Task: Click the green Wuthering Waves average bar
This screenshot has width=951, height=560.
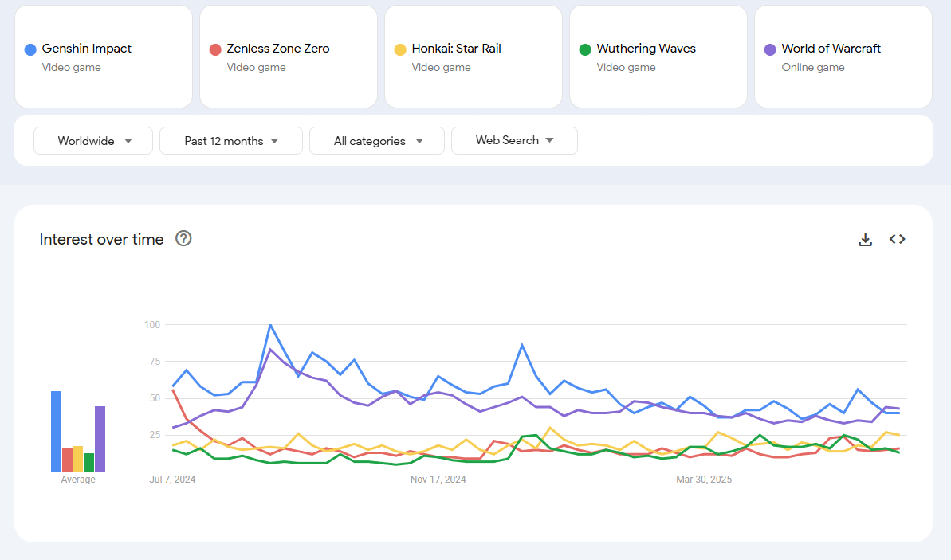Action: click(x=89, y=463)
